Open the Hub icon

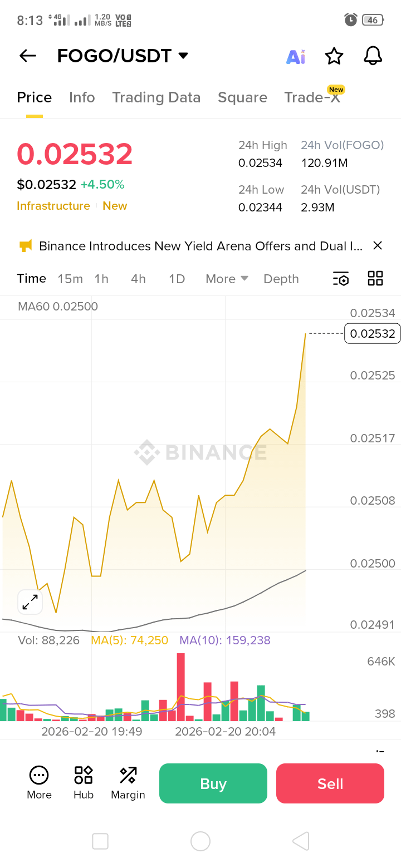[x=84, y=775]
